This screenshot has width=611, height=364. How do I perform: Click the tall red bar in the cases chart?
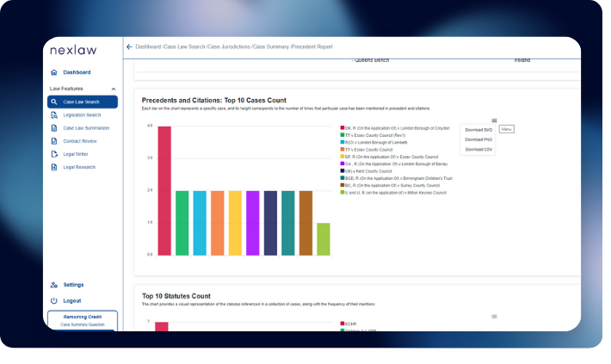pos(164,191)
